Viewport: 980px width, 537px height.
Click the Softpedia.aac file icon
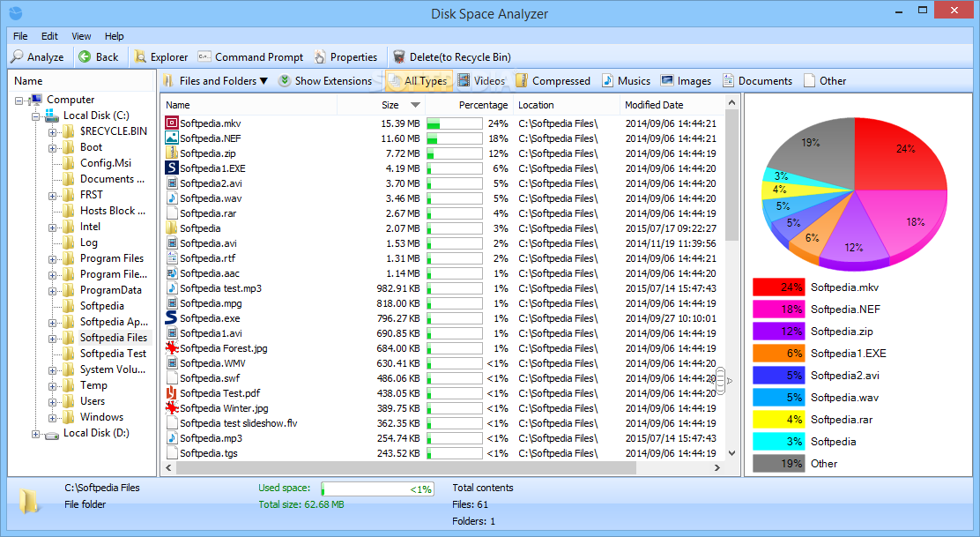[171, 273]
